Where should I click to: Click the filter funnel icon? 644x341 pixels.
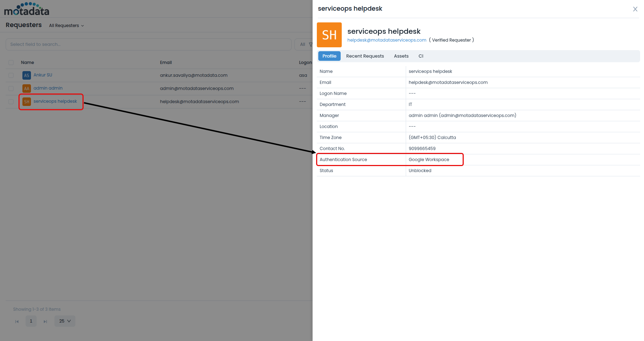pyautogui.click(x=310, y=44)
